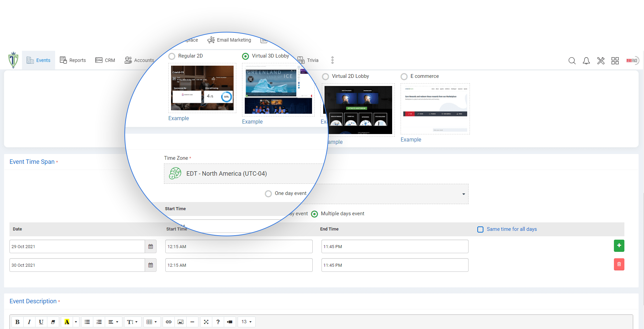
Task: Select the One day event option
Action: [268, 193]
